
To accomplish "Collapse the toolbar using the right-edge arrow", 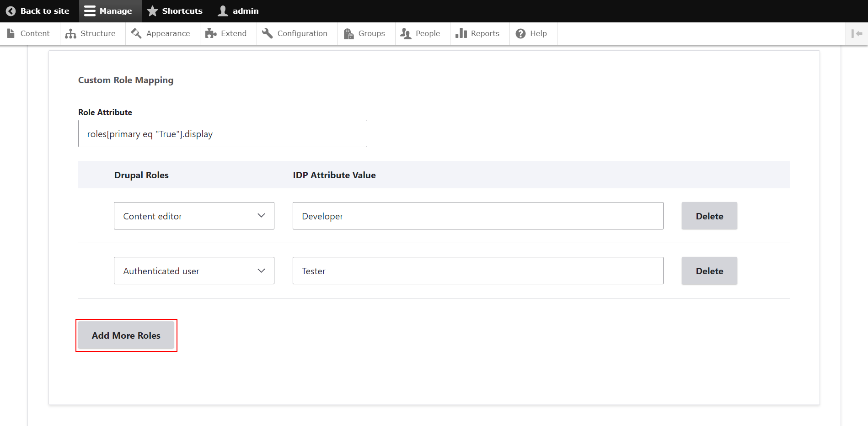I will pos(857,33).
